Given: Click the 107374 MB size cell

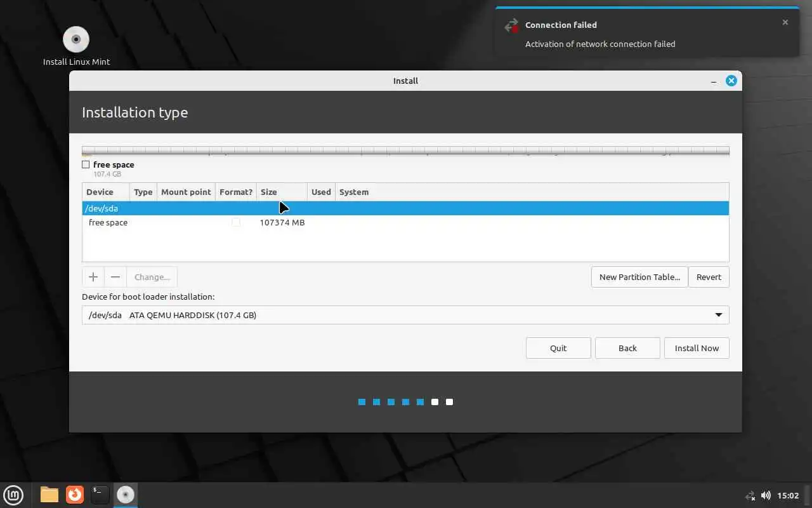Looking at the screenshot, I should pos(282,222).
